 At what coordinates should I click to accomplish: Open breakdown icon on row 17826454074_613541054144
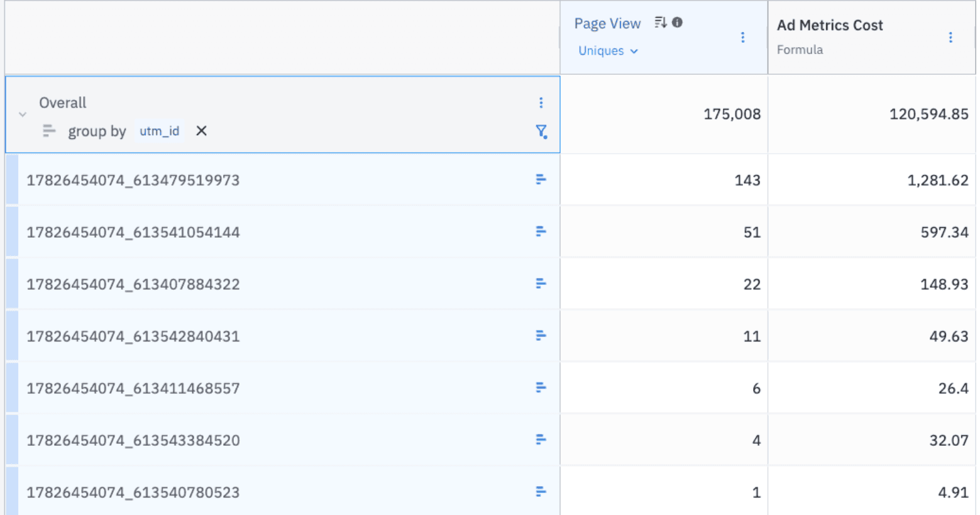point(541,231)
